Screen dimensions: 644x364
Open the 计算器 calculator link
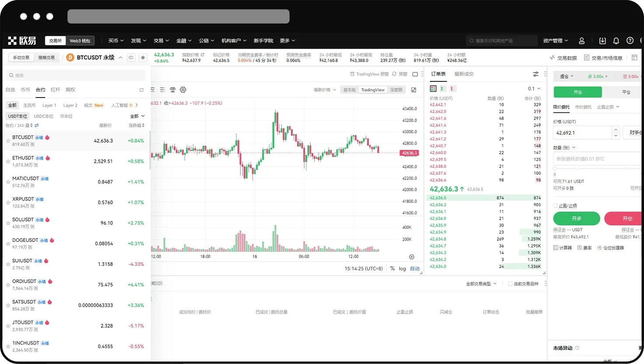click(x=563, y=248)
